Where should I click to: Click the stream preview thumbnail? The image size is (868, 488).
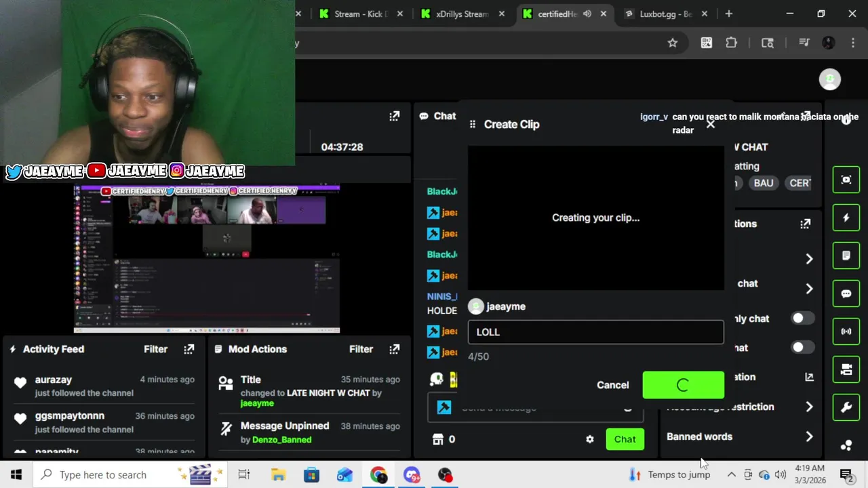coord(207,258)
